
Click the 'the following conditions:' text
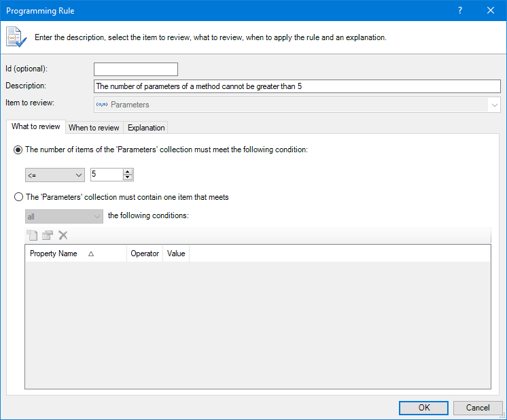coord(148,215)
